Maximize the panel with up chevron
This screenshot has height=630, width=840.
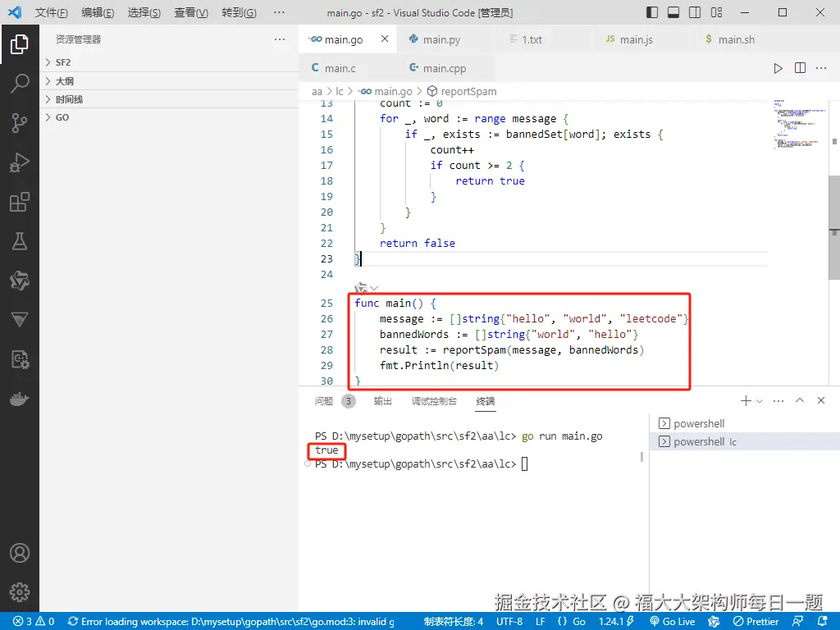click(x=800, y=400)
